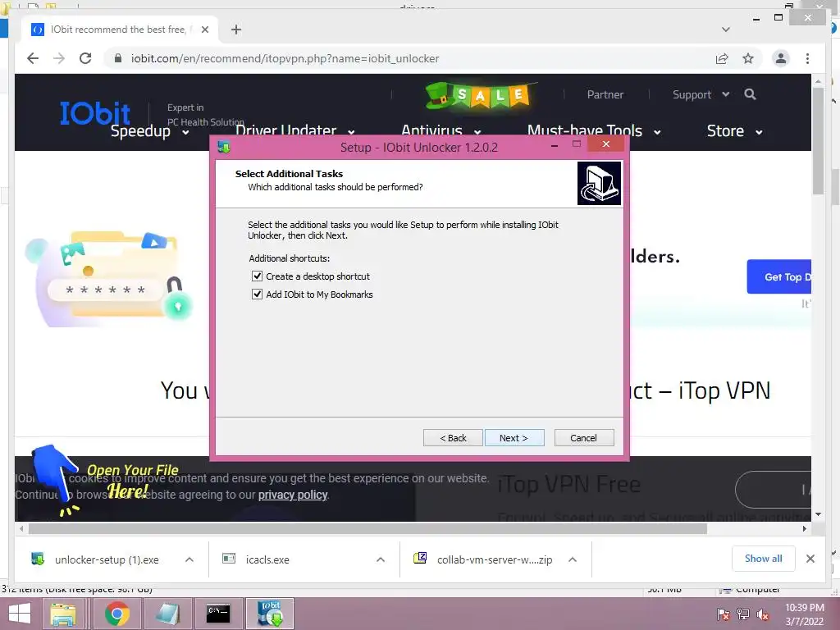Screen dimensions: 840x630
Task: Click the Partner link
Action: [605, 94]
